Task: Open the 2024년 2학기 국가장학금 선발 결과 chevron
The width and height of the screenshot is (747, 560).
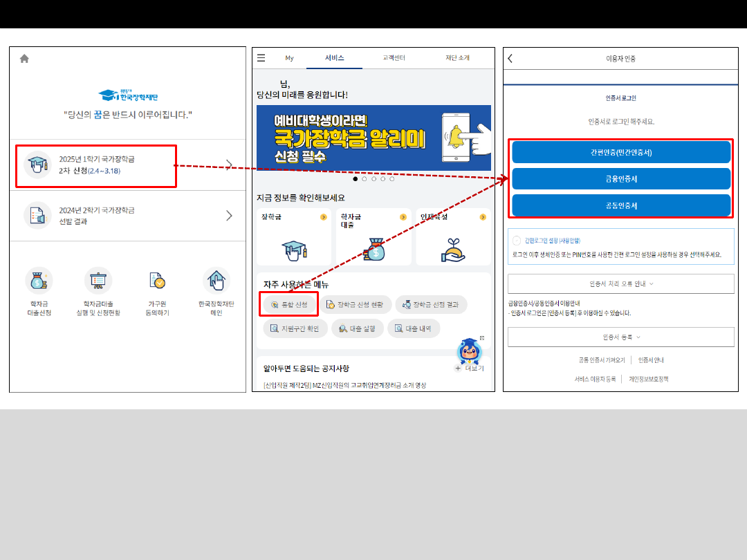Action: [229, 216]
